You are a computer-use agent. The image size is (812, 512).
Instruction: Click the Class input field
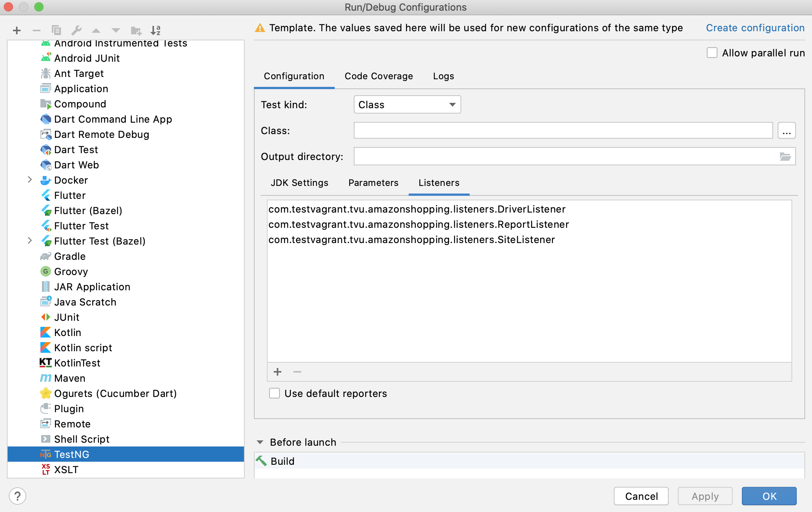pyautogui.click(x=563, y=131)
